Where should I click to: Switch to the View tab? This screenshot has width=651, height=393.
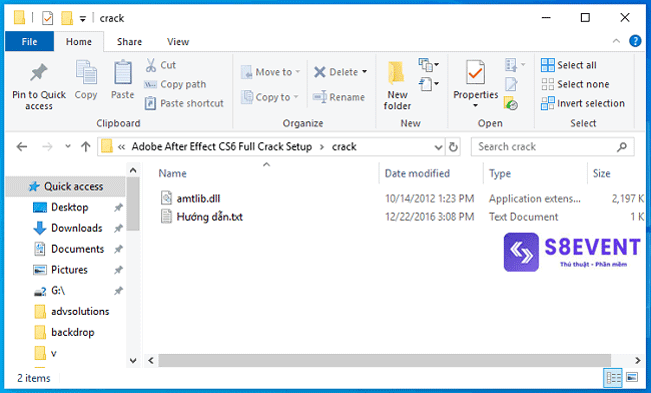178,41
